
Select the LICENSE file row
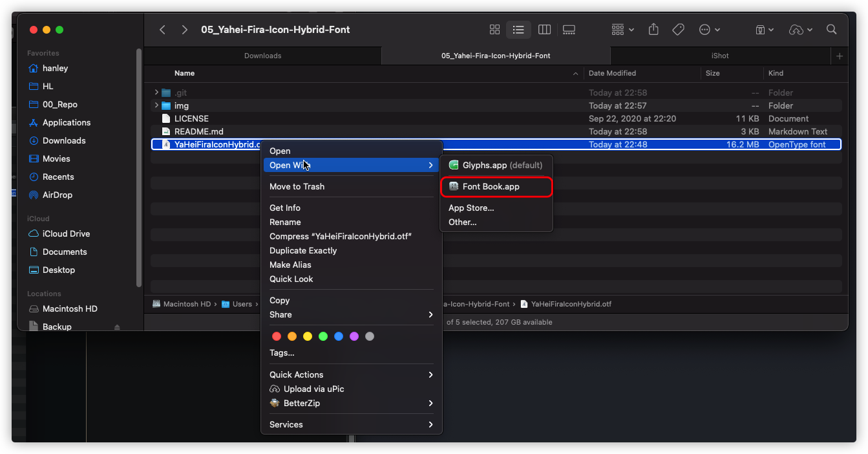pyautogui.click(x=496, y=118)
